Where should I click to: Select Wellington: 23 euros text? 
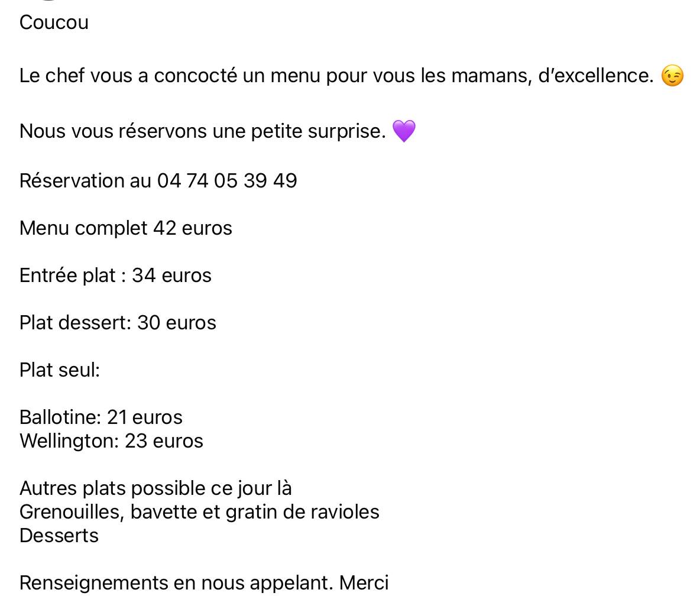112,441
